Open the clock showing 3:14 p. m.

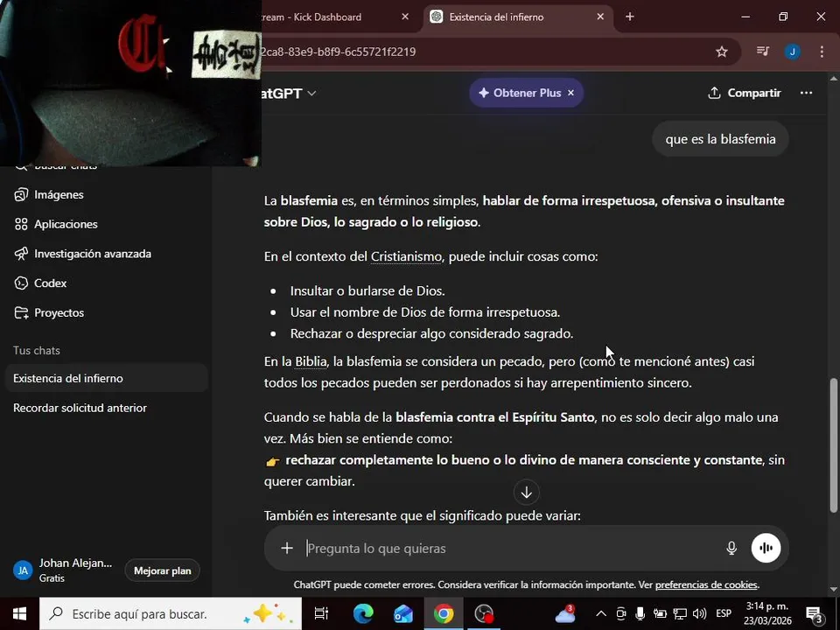coord(767,614)
